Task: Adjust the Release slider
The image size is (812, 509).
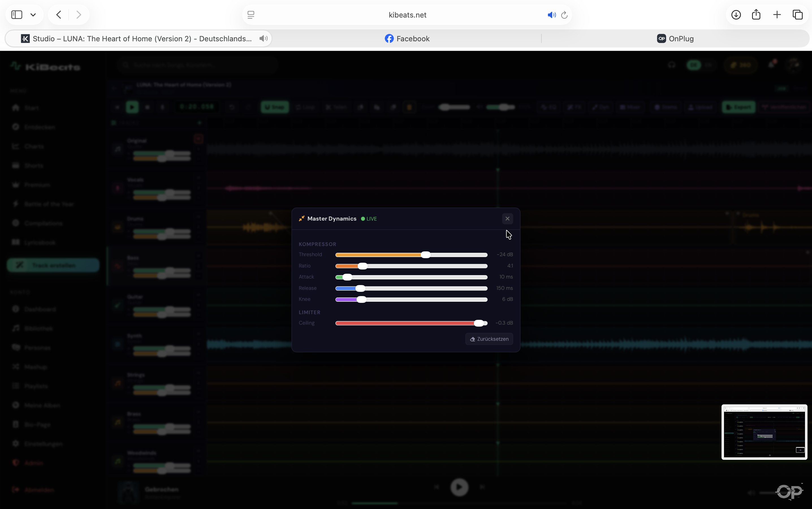Action: pyautogui.click(x=411, y=288)
